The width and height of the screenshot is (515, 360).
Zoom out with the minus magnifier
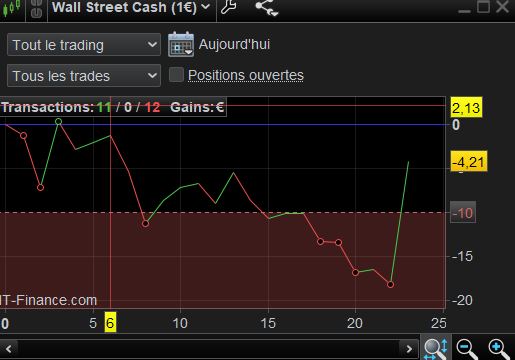(x=467, y=349)
